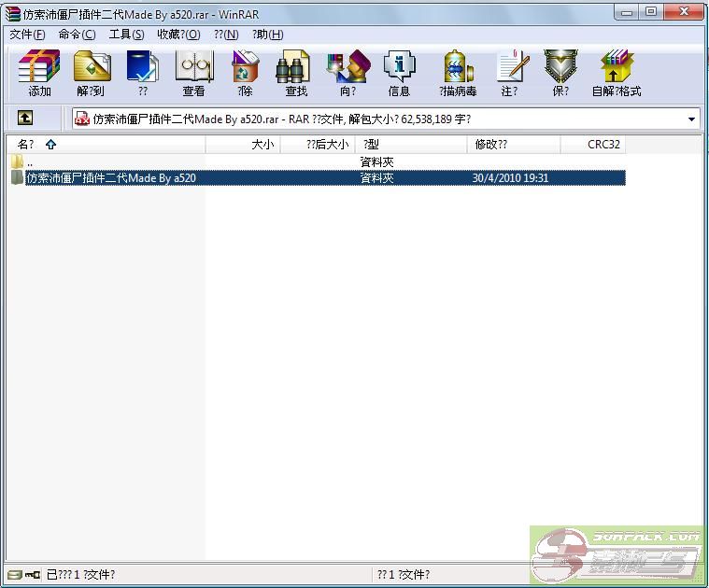Click the RAR archive icon in address bar

(x=82, y=119)
